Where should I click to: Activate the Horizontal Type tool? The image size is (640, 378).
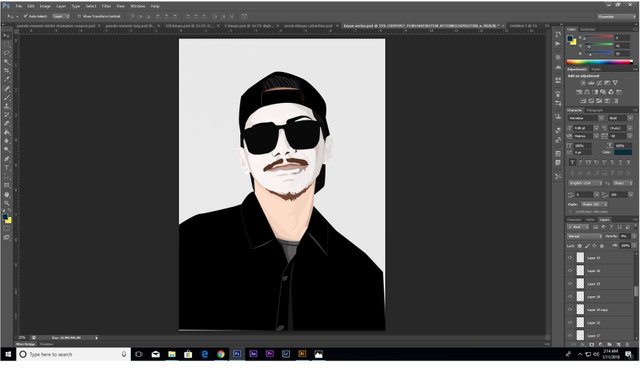tap(7, 168)
